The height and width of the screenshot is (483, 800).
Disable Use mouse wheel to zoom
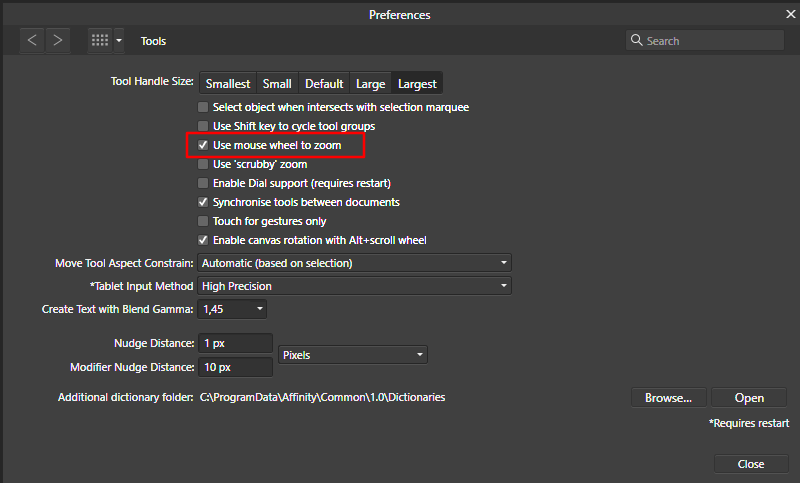203,145
